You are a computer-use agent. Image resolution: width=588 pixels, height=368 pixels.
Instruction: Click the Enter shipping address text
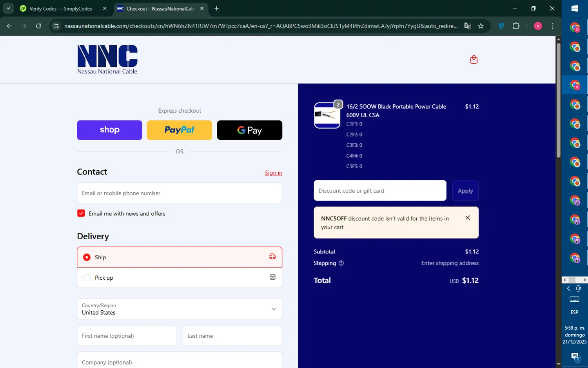450,263
